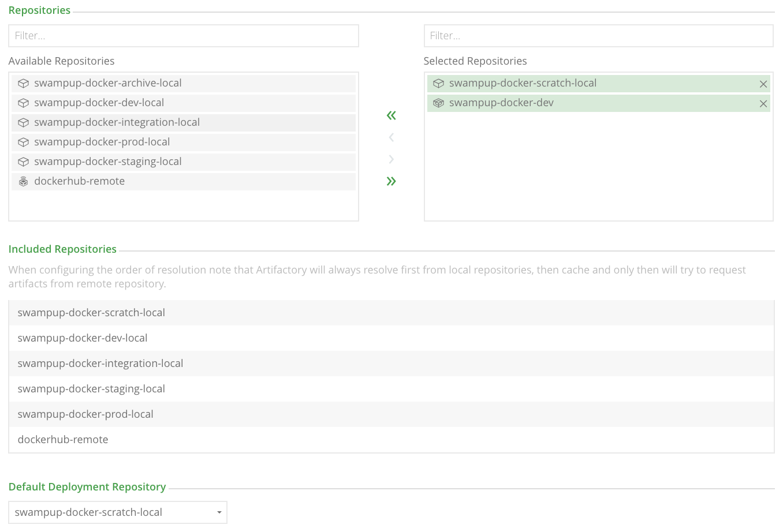Click the double-left arrow to remove all selected repositories

pyautogui.click(x=391, y=115)
